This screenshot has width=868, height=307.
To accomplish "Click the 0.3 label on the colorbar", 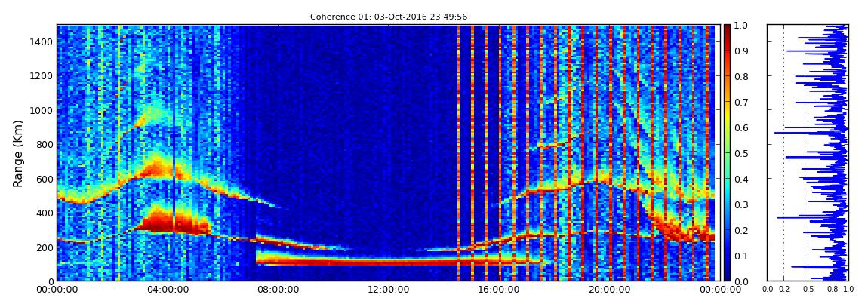I will click(742, 204).
